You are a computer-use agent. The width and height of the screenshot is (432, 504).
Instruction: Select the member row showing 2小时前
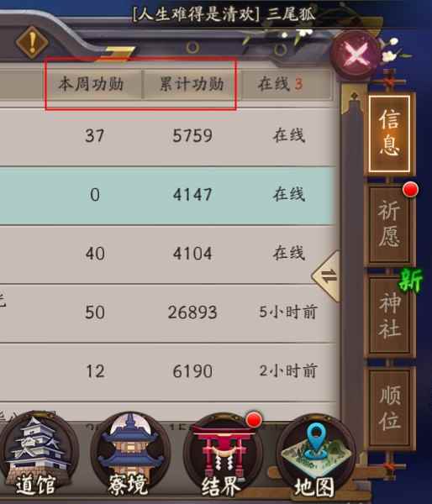167,372
